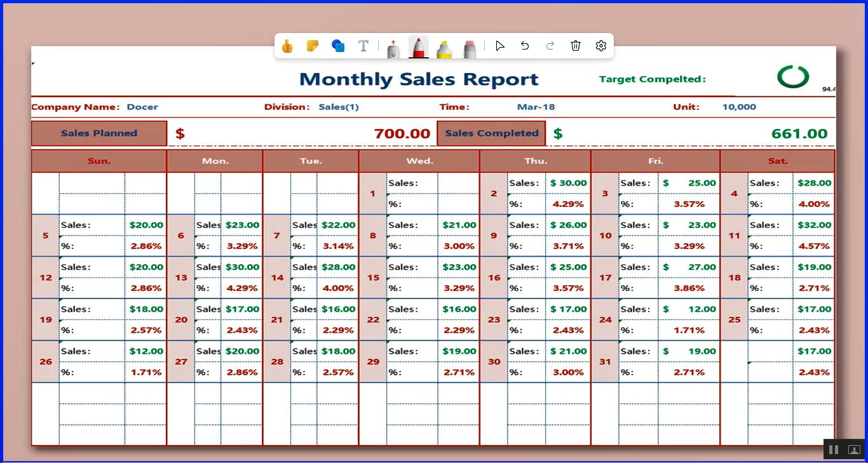Open the blue shapes tool

coord(338,46)
